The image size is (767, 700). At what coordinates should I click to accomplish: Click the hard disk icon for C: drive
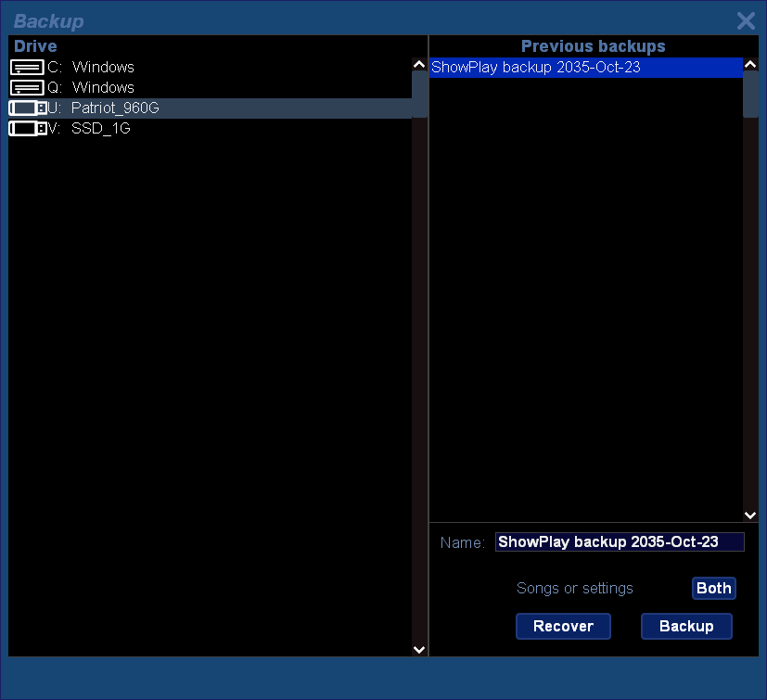27,67
